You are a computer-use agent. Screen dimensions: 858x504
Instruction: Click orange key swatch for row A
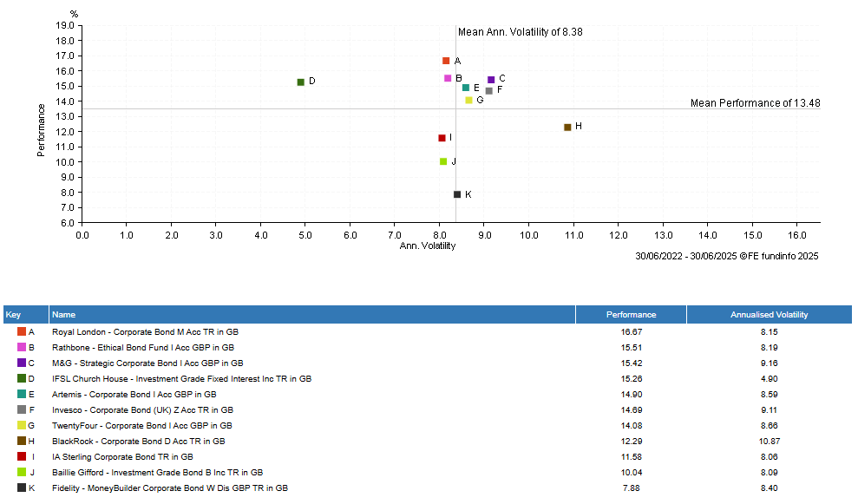pos(22,331)
